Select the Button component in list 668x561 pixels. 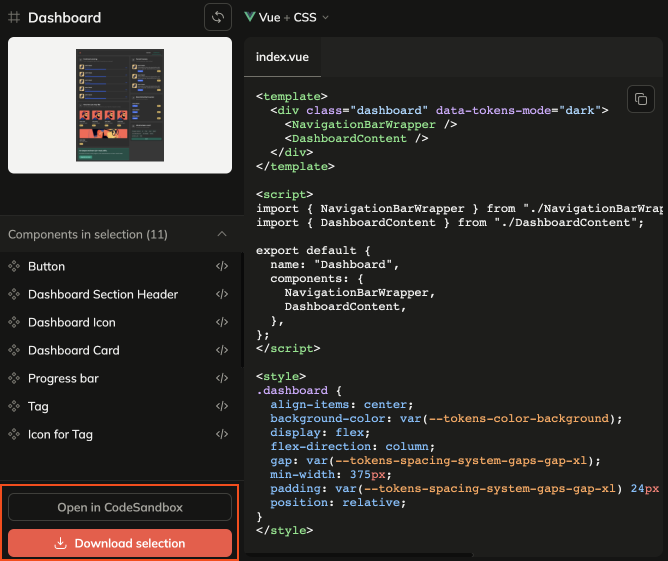point(46,267)
